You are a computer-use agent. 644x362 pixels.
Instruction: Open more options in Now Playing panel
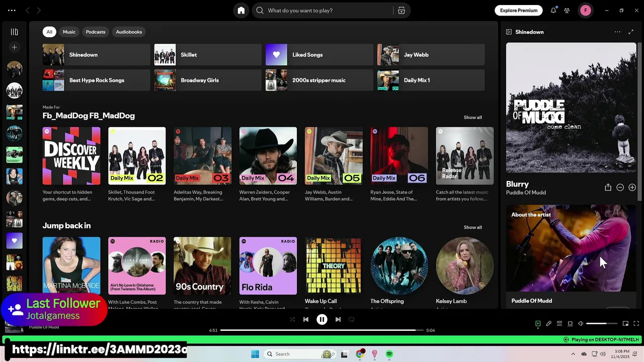[617, 32]
